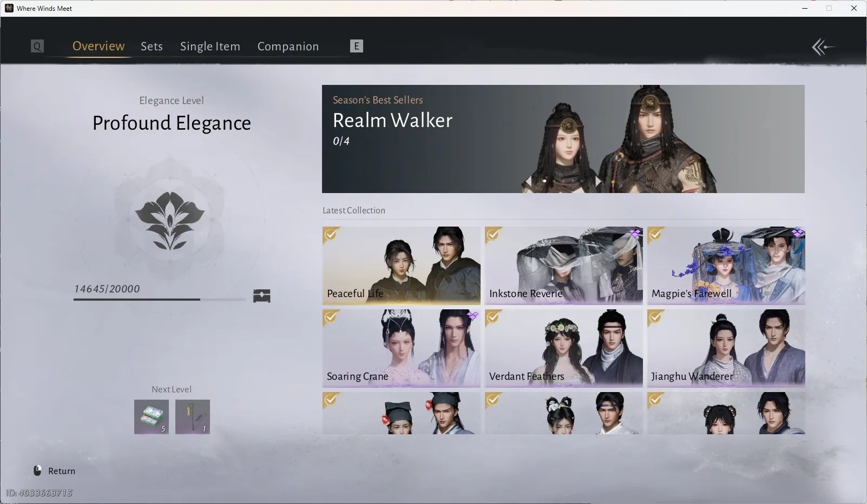Click the Q key previous-tab icon
This screenshot has width=867, height=504.
tap(37, 47)
